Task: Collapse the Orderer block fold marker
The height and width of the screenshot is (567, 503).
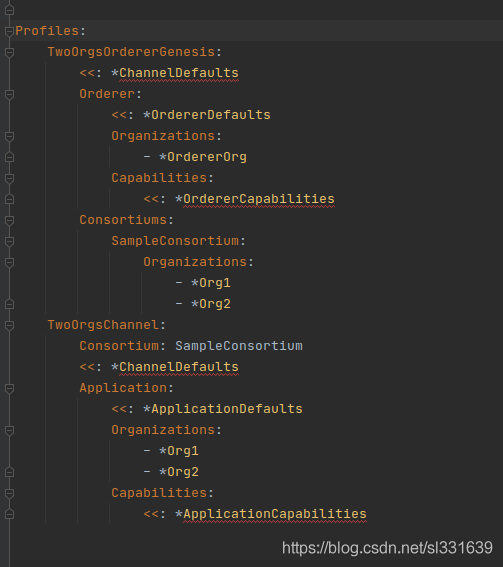Action: (x=9, y=94)
